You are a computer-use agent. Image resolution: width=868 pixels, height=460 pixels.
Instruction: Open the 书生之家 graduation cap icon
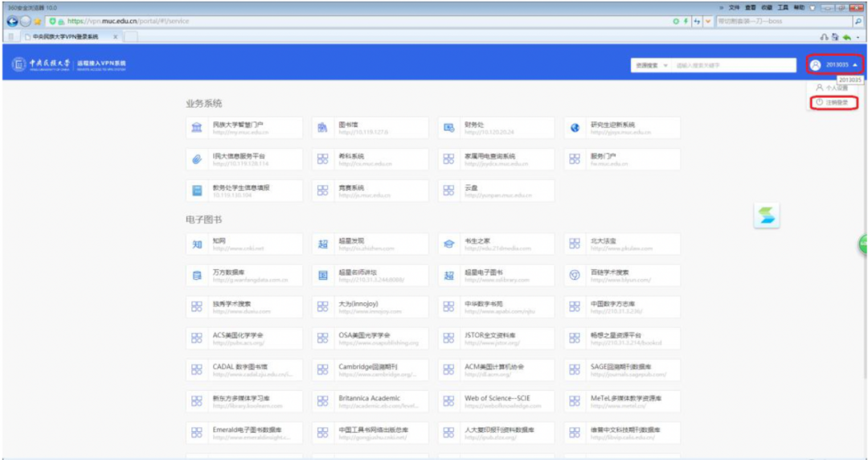(x=449, y=244)
